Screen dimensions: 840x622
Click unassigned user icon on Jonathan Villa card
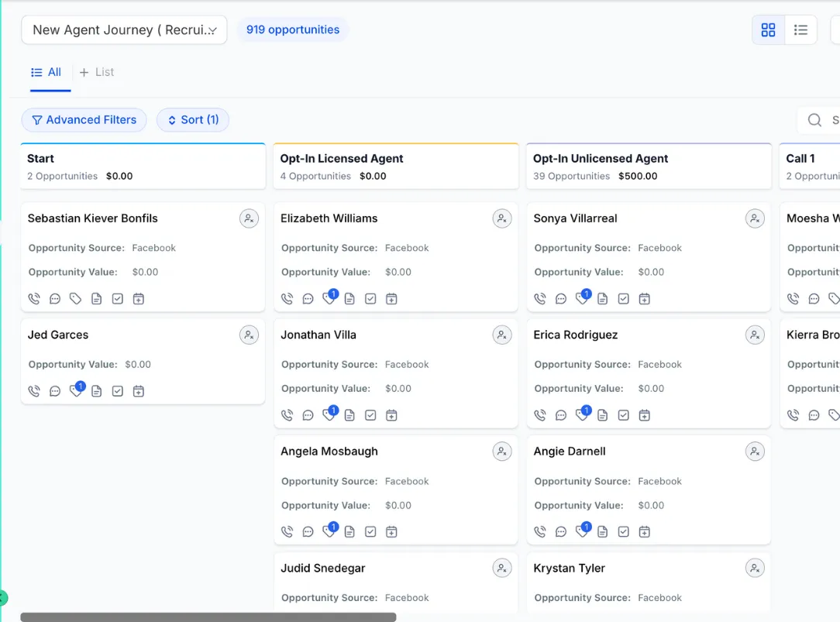click(502, 335)
